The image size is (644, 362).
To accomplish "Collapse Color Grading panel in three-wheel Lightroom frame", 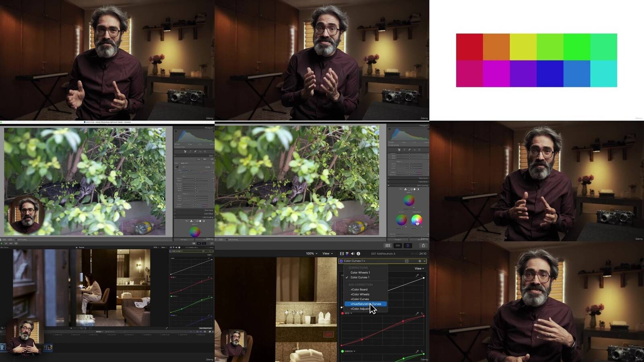I will pos(408,185).
